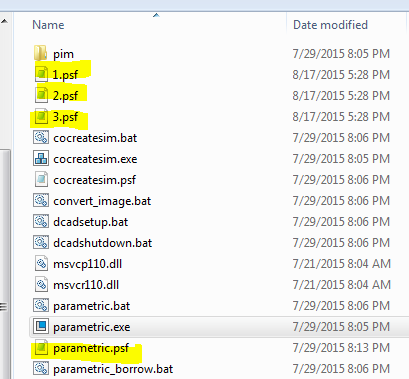Screen dimensions: 409x379
Task: Click the date modified of cocreatesim.exe
Action: [341, 159]
